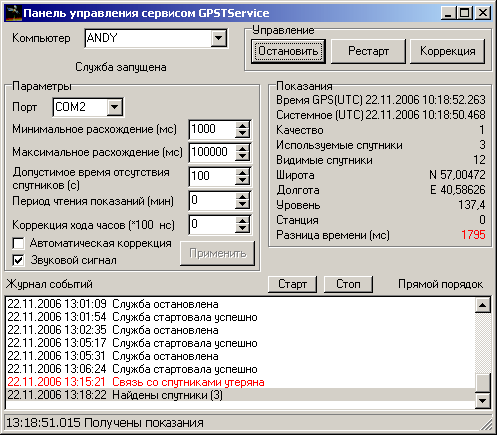Increase допустимое время отсутствия спутников spinner
Screen dimensions: 497x435
point(242,173)
